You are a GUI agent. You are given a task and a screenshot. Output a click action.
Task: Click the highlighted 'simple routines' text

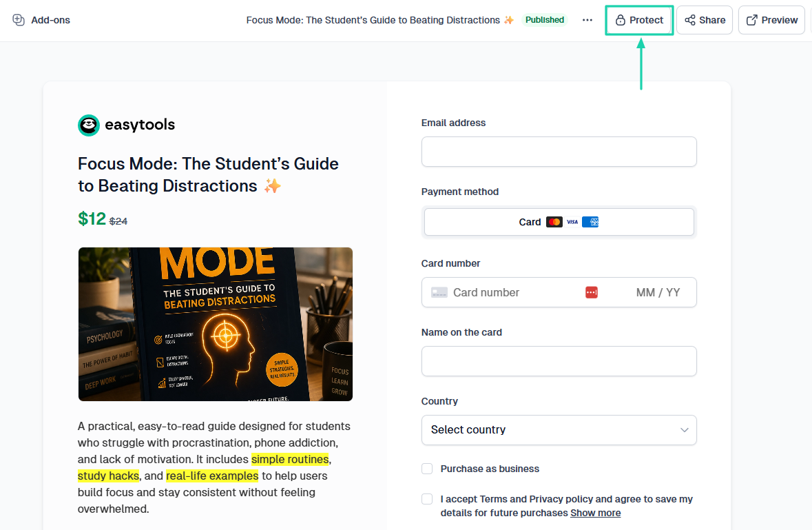coord(290,460)
